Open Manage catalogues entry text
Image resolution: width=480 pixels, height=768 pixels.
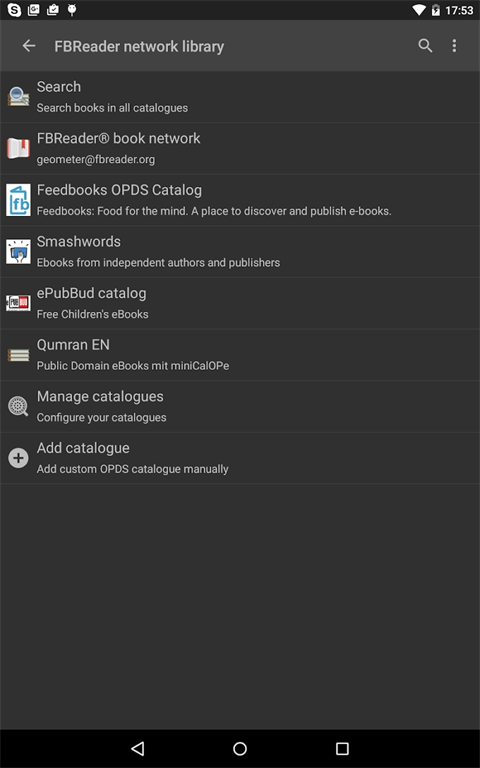[x=100, y=396]
